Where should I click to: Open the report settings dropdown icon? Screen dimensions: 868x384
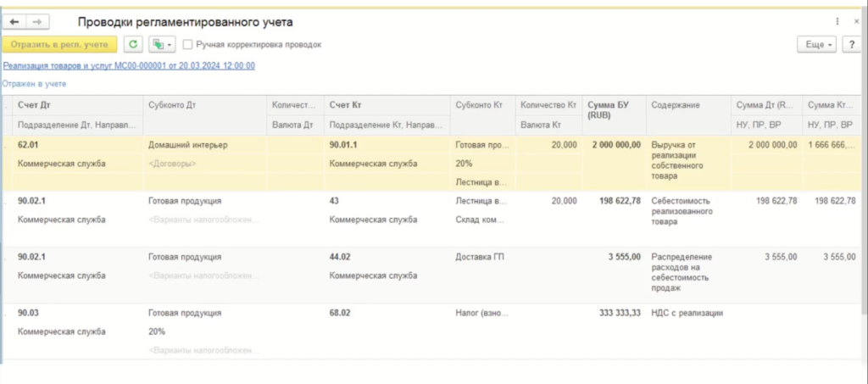162,44
